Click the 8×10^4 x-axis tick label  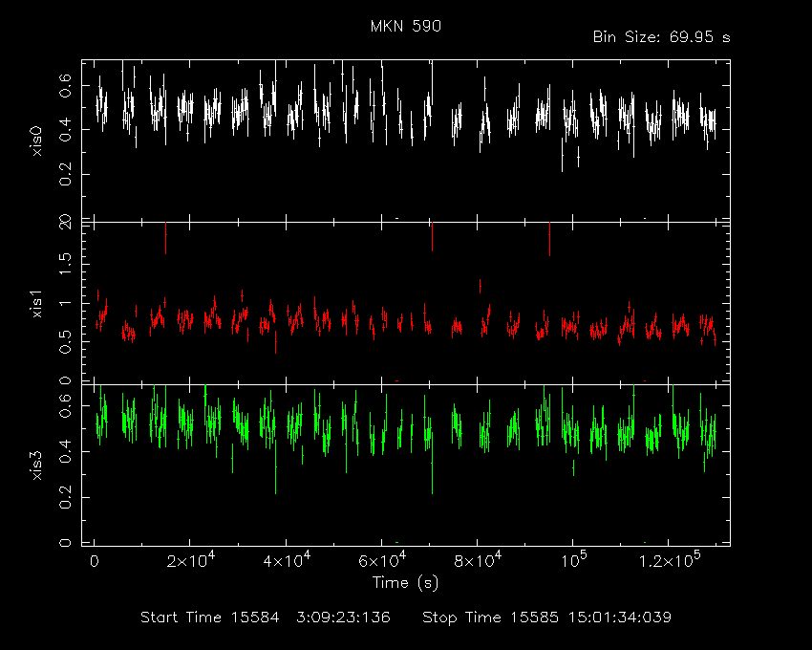tap(478, 560)
